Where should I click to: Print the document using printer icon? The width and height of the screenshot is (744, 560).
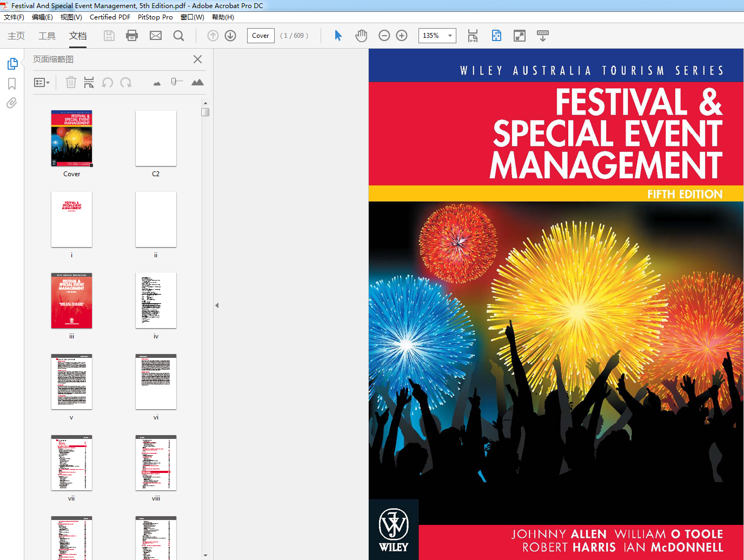pos(132,36)
